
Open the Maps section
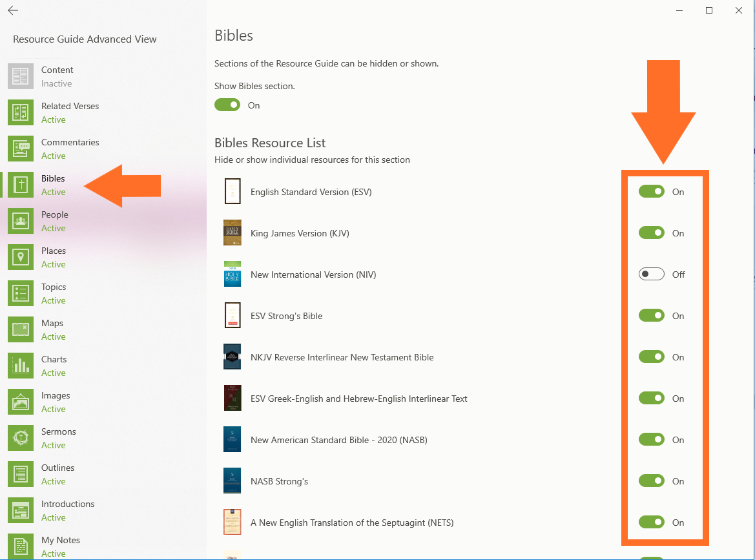click(52, 329)
